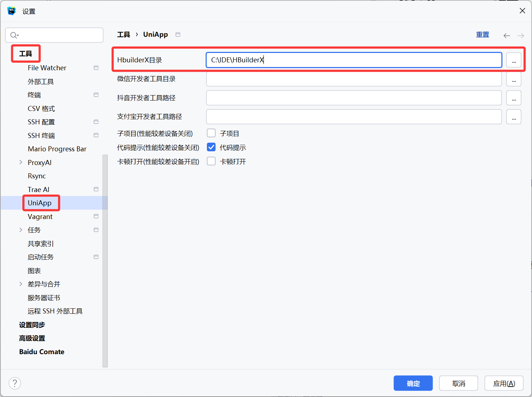The height and width of the screenshot is (397, 532).
Task: Click project-level icon beside SSH 终端
Action: (x=96, y=135)
